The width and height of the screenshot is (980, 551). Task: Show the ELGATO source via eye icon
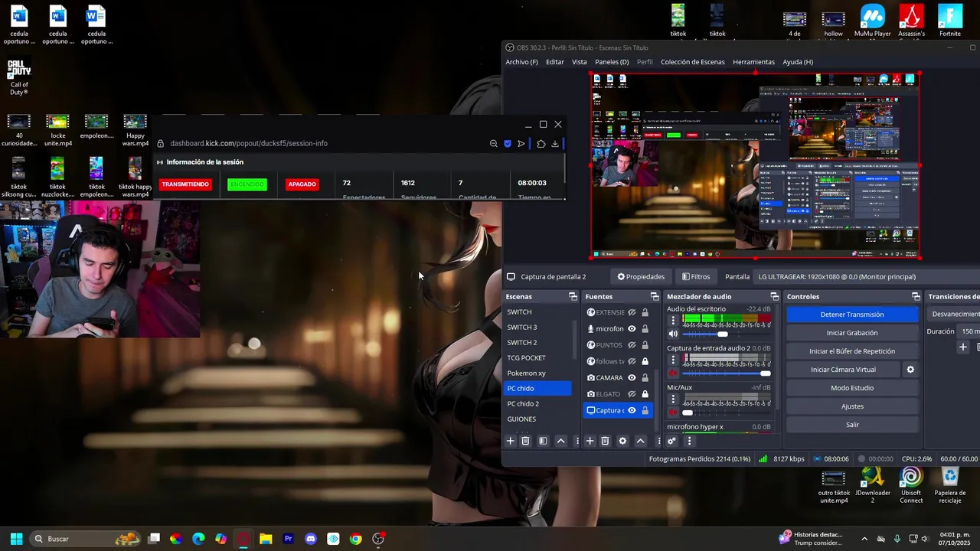[x=632, y=394]
